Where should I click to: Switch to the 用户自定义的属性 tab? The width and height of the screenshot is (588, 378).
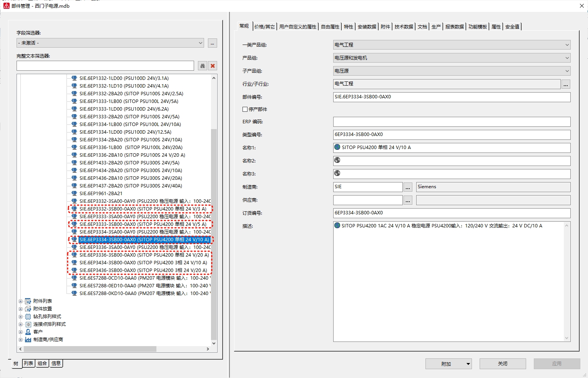[x=298, y=27]
